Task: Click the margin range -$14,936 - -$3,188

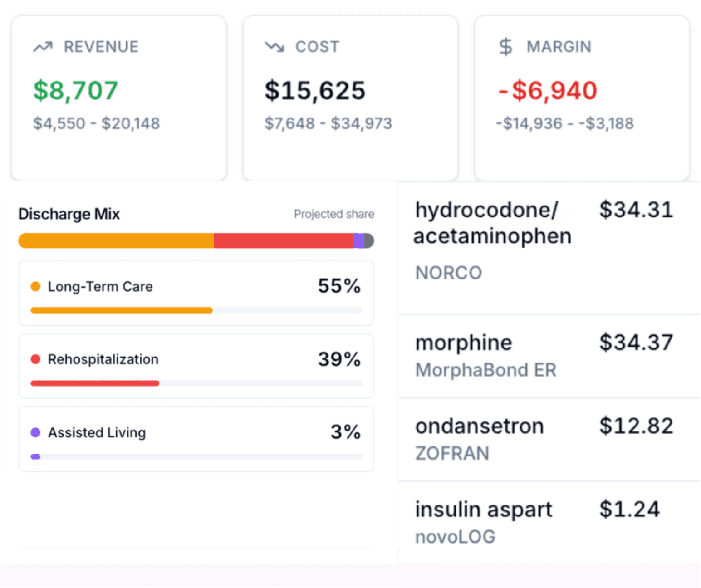Action: coord(564,123)
